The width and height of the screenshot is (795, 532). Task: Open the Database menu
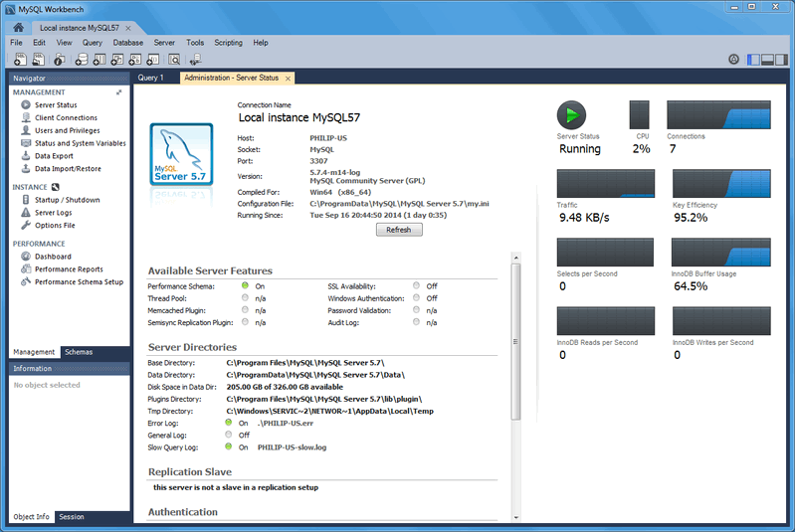coord(127,43)
